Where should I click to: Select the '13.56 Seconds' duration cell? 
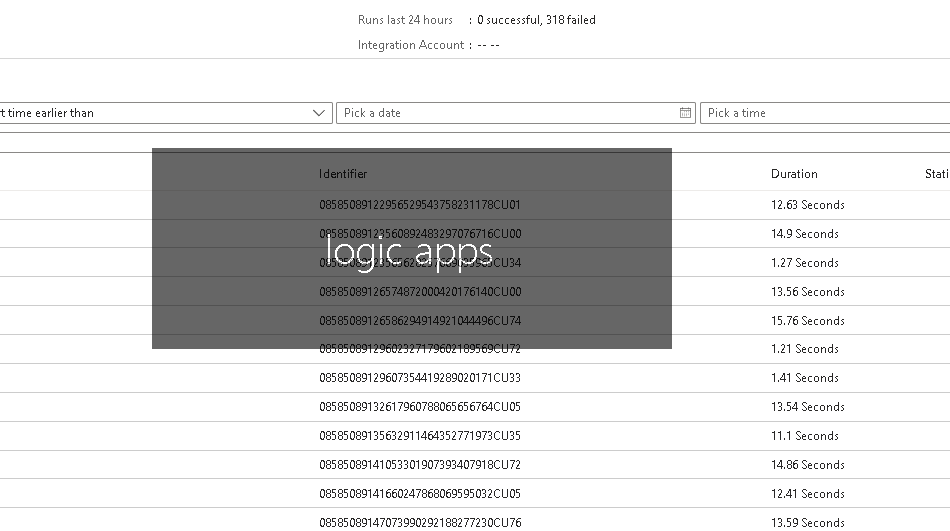coord(808,292)
